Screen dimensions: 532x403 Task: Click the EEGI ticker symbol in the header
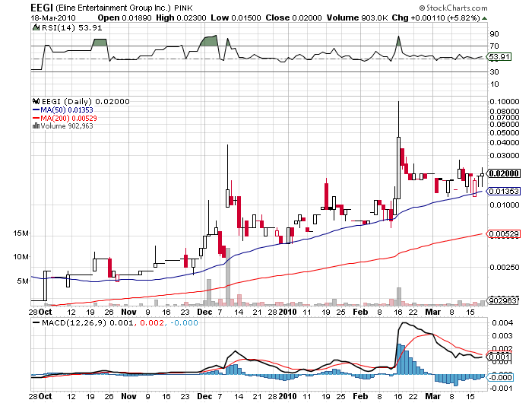41,8
